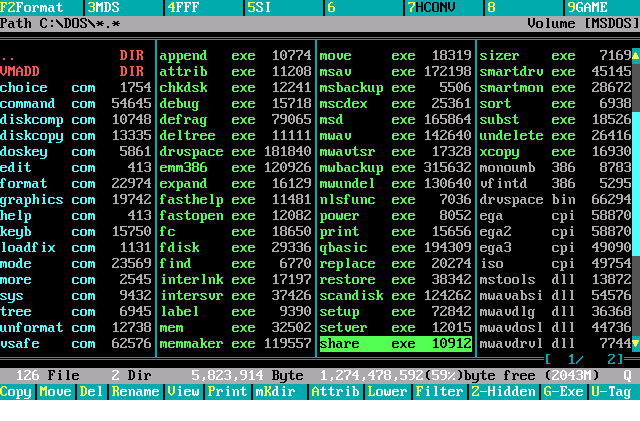Select the scandisk exe file
Screen dimensions: 640x421
pos(396,295)
